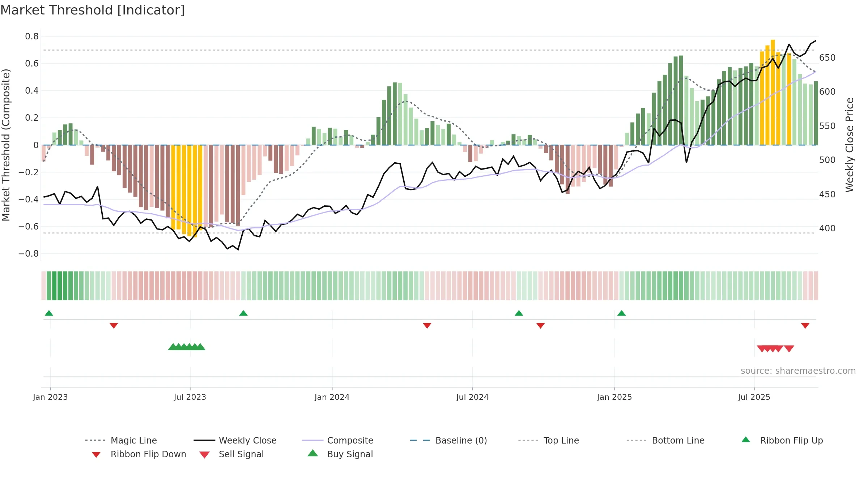Click the Market Threshold (Composite) axis title
The width and height of the screenshot is (868, 488).
coord(6,145)
